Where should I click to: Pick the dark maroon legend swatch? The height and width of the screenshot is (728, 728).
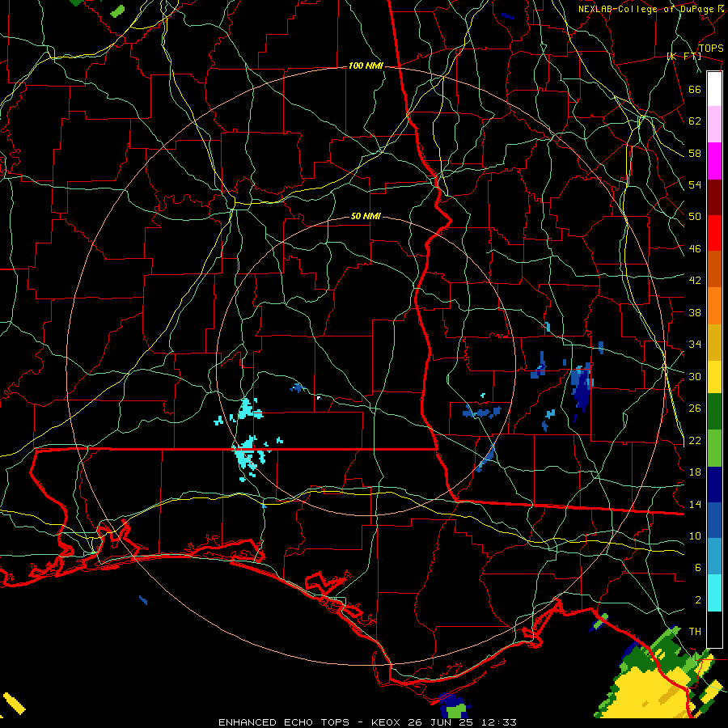pos(714,197)
